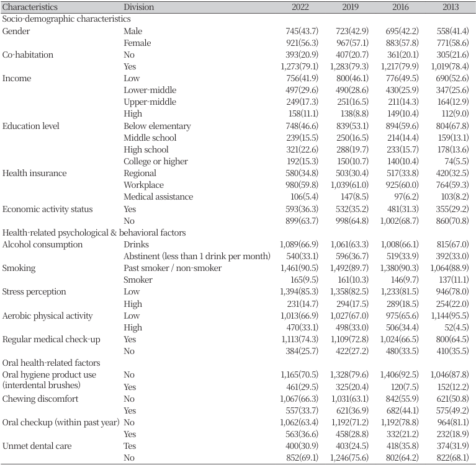Select the cell 461(29.5)

coord(302,387)
